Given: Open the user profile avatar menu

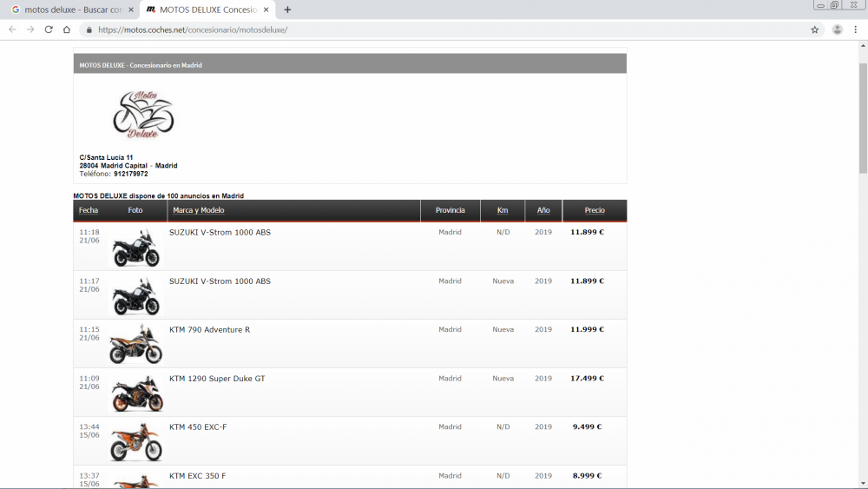Looking at the screenshot, I should pyautogui.click(x=837, y=30).
